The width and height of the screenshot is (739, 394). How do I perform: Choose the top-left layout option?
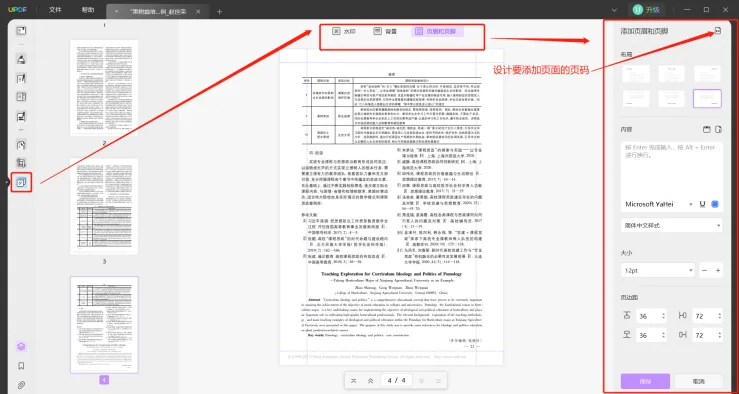[x=636, y=74]
